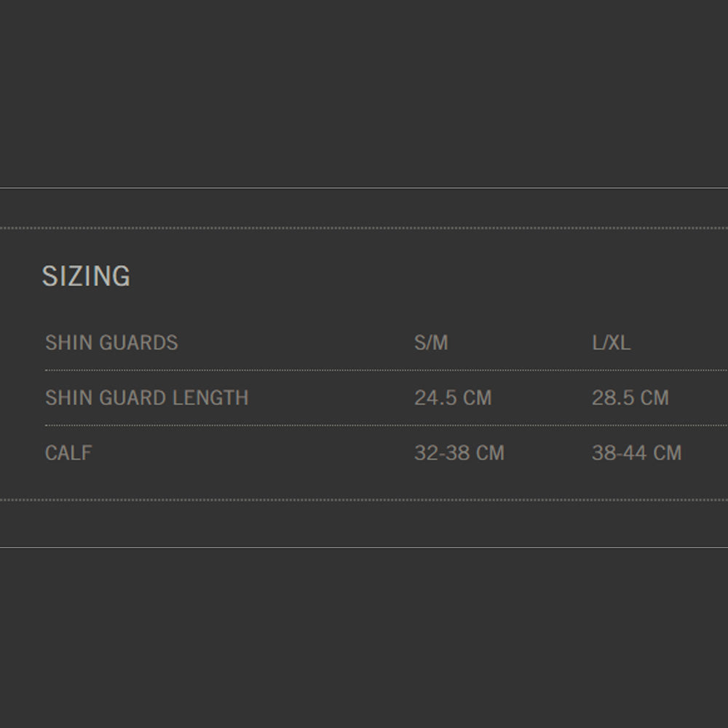Viewport: 728px width, 728px height.
Task: Click the 32-38 CM calf value
Action: pos(459,453)
